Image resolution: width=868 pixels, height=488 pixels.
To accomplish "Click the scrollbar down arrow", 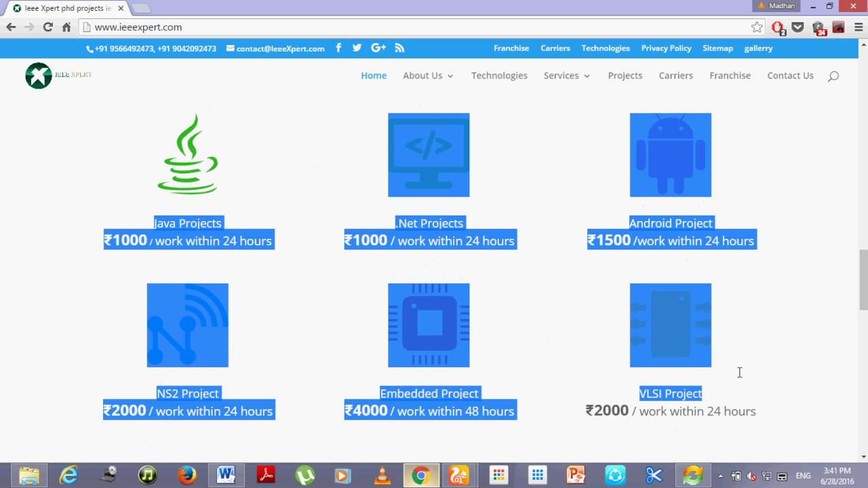I will tap(863, 457).
